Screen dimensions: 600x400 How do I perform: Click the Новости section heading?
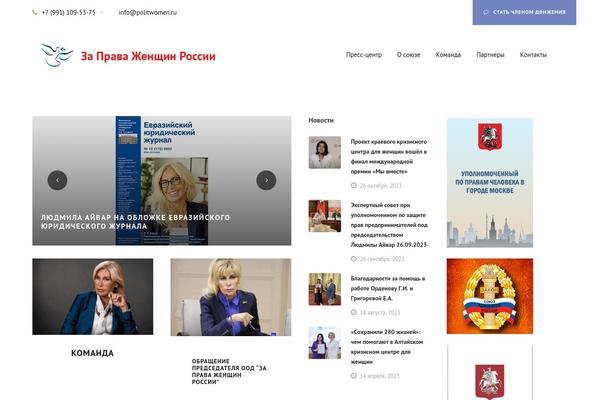pyautogui.click(x=321, y=120)
